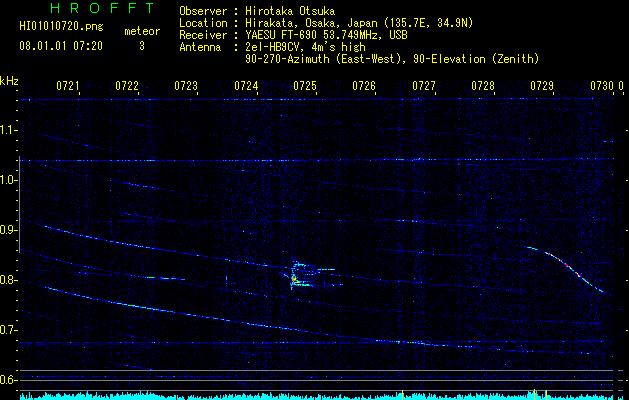This screenshot has height=400, width=629.
Task: Click the HROFFT title text
Action: (102, 8)
